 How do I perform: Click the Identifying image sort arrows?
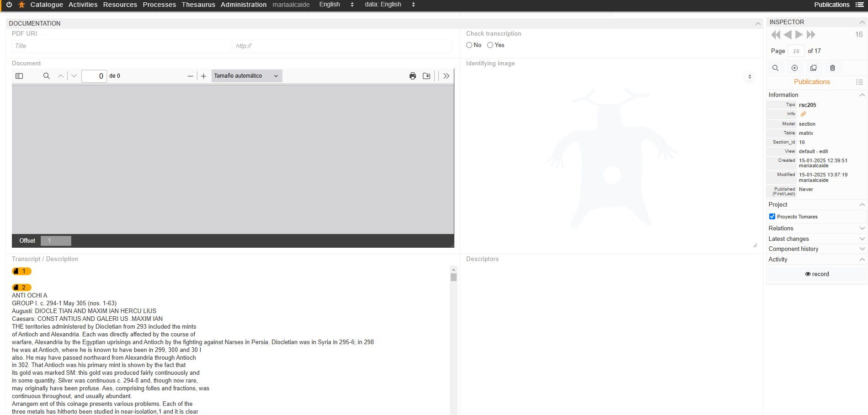[750, 77]
